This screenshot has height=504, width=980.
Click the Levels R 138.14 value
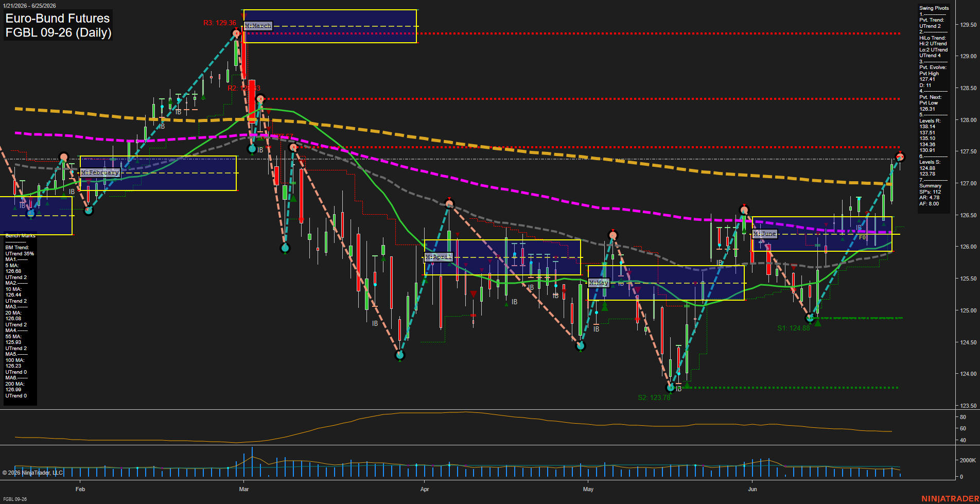pos(927,127)
